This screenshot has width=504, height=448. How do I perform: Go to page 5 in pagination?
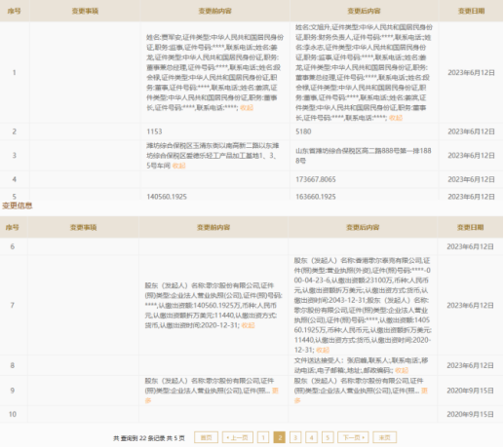pyautogui.click(x=328, y=437)
